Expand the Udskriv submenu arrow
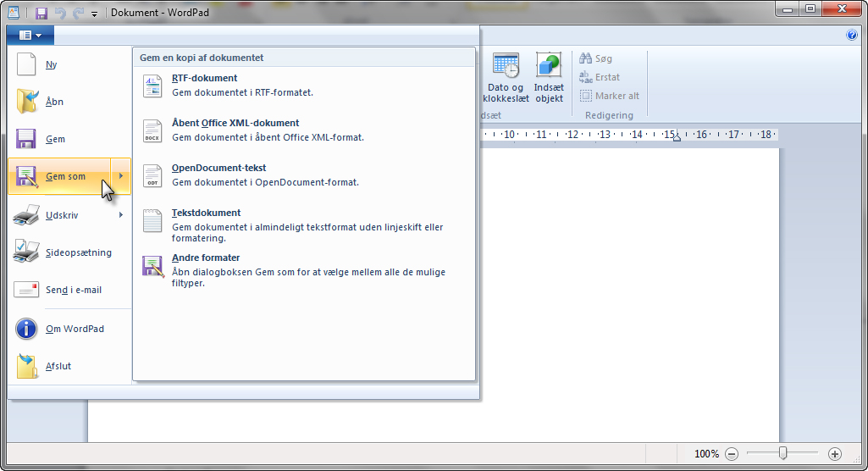The image size is (868, 471). point(121,214)
